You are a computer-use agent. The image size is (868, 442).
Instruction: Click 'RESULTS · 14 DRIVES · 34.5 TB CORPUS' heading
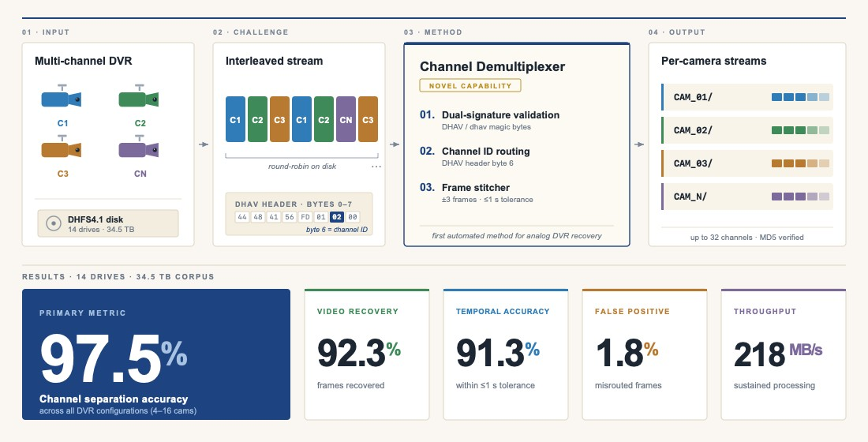click(118, 276)
